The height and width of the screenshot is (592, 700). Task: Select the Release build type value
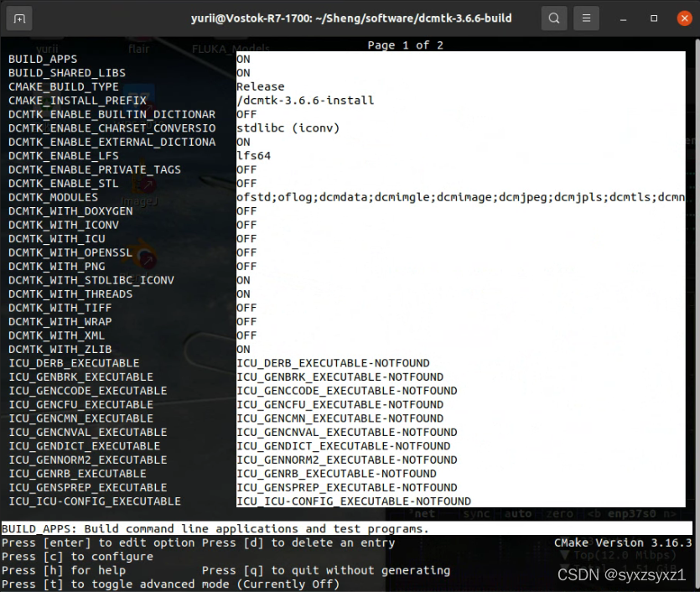pos(260,86)
